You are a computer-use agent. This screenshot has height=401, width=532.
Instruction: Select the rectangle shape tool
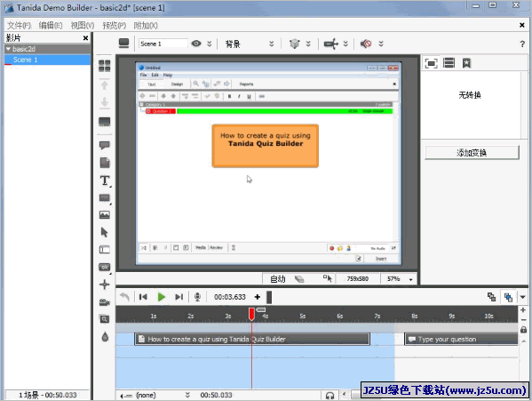(x=105, y=198)
